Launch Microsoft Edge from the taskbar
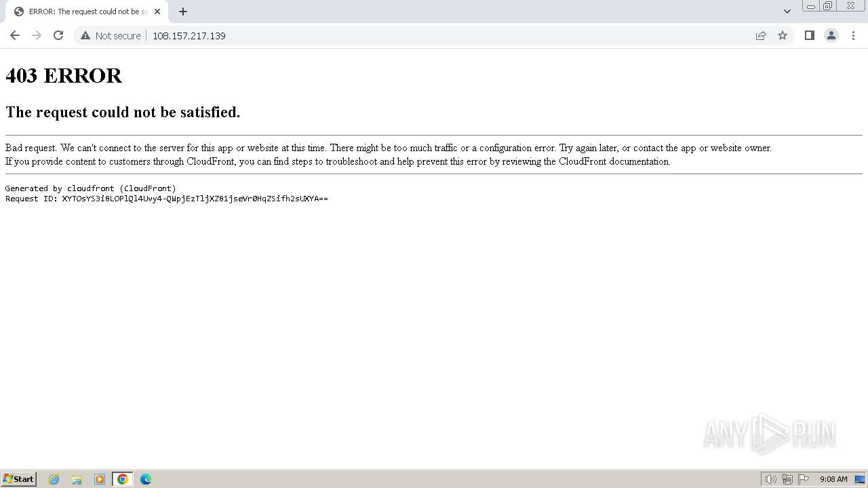Screen dimensions: 868x488 point(146,479)
